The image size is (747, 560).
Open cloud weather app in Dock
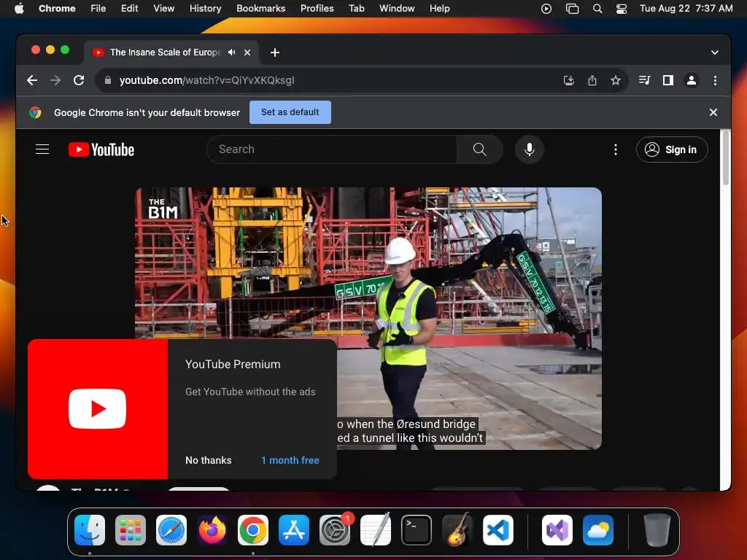tap(598, 530)
